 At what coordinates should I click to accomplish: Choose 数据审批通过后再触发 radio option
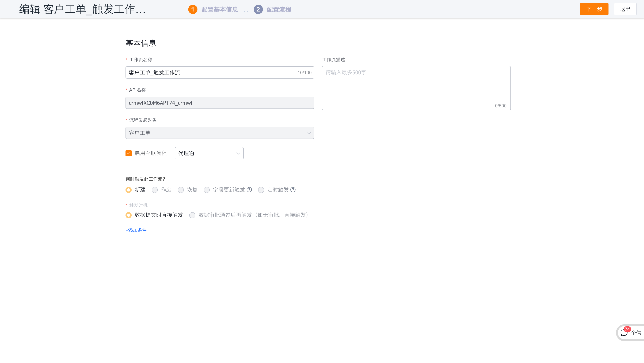click(x=192, y=215)
